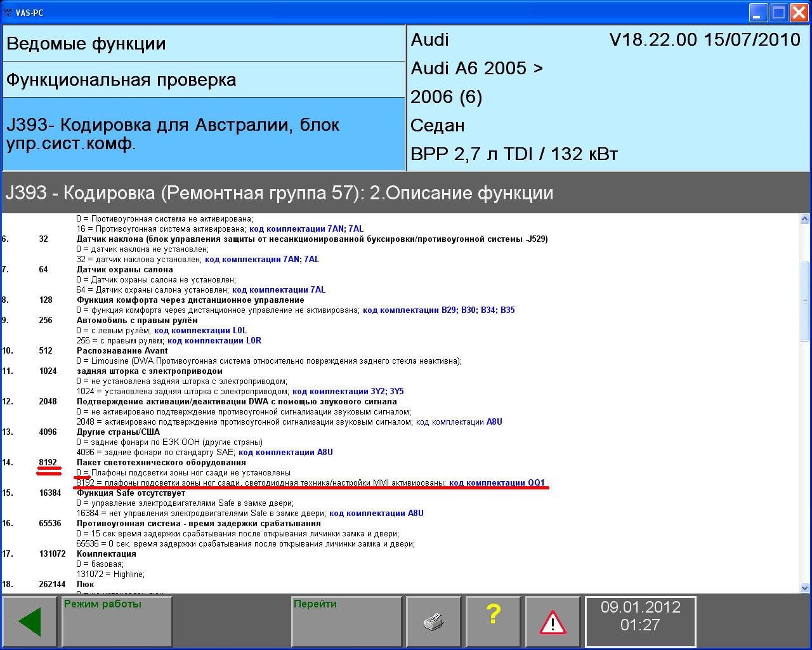Click the body type Седан

[x=438, y=126]
